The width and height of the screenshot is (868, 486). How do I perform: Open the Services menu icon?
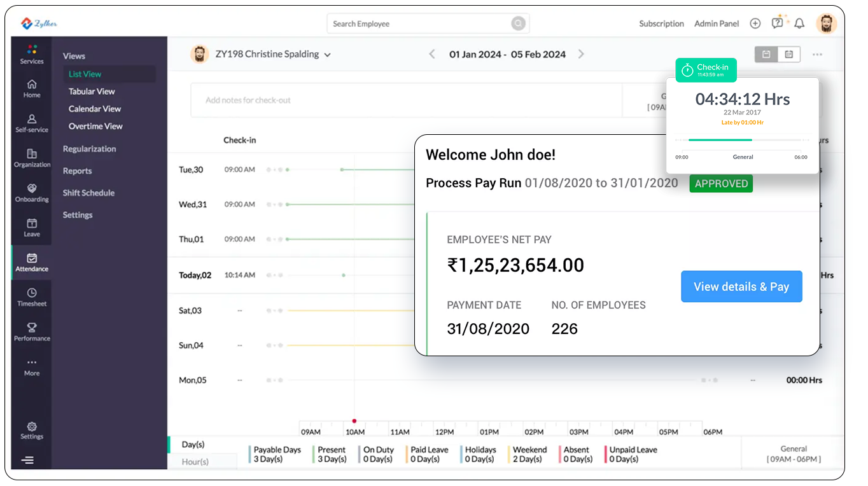32,50
